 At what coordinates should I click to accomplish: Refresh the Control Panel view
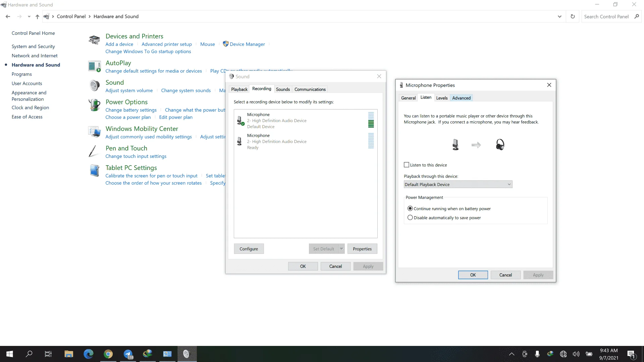[573, 16]
